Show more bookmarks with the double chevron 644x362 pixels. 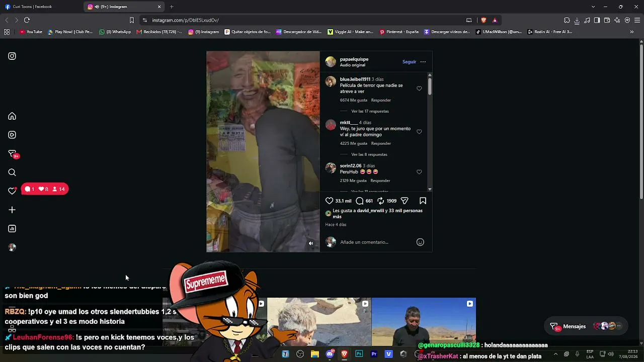632,32
